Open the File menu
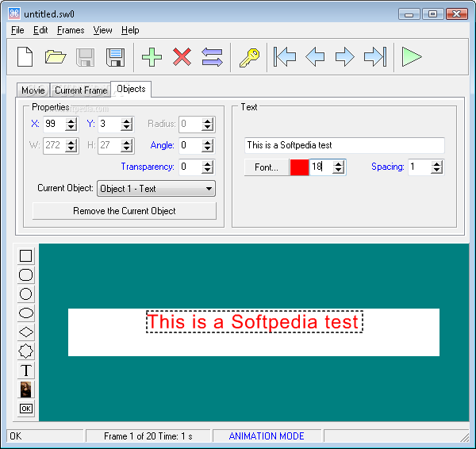Image resolution: width=476 pixels, height=449 pixels. [17, 30]
